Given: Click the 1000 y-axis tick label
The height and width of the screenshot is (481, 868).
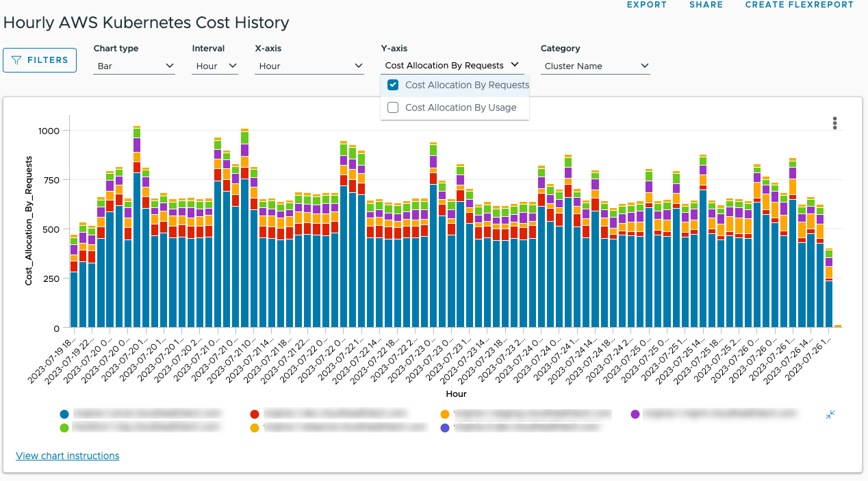Looking at the screenshot, I should (x=49, y=131).
